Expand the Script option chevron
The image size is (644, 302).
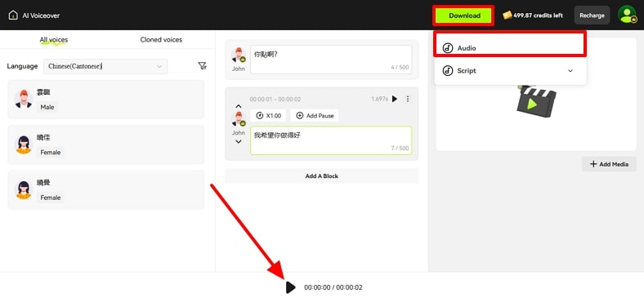(570, 70)
